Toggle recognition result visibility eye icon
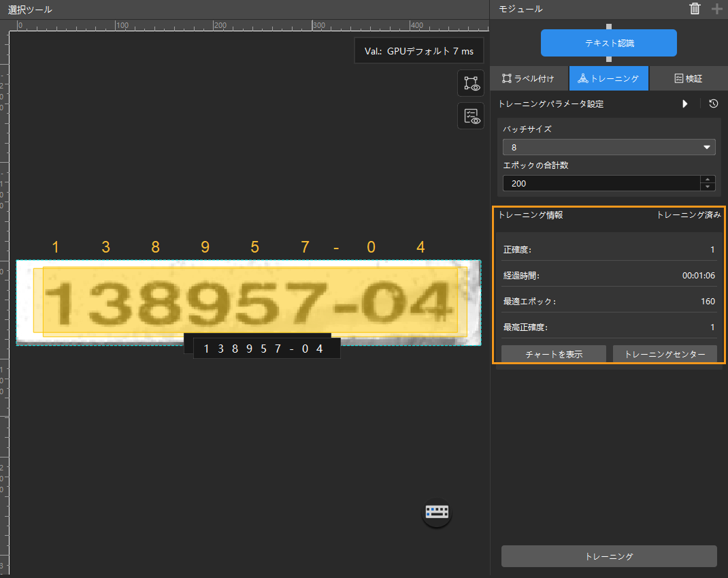Screen dimensions: 728x578 click(471, 116)
